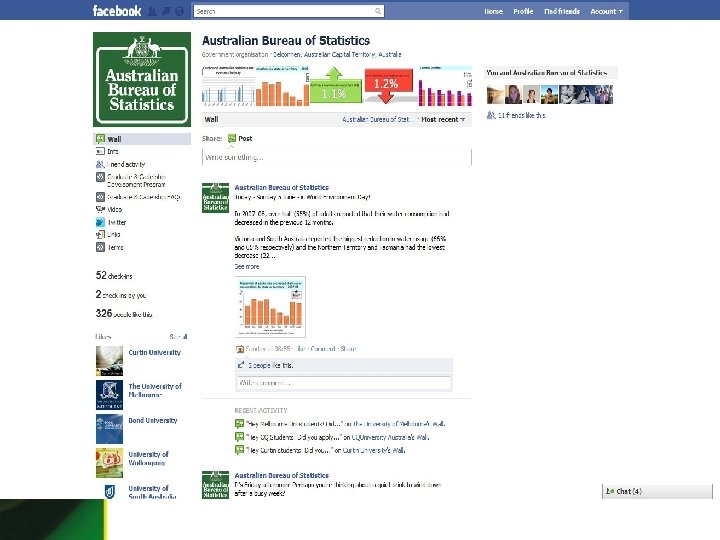The width and height of the screenshot is (720, 540).
Task: Open Terms in the left sidebar
Action: pos(115,247)
